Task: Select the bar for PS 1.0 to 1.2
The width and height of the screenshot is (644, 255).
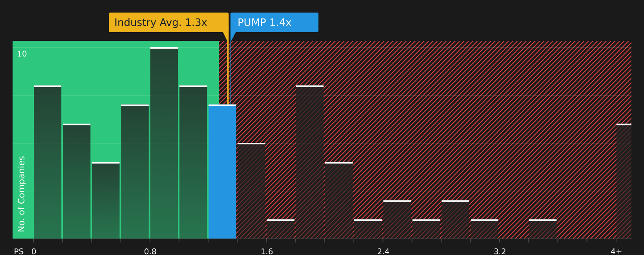Action: (193, 162)
